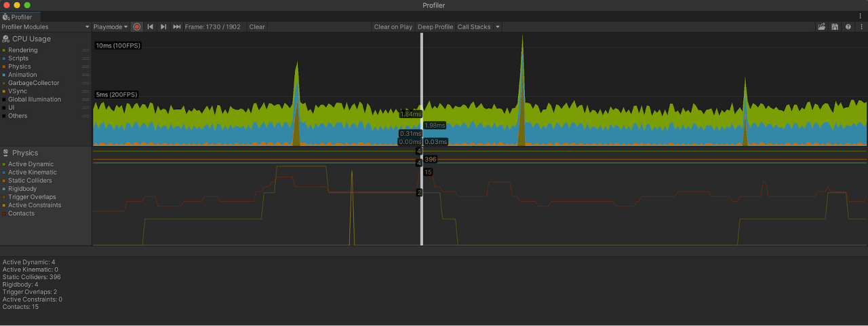
Task: Open the Profiler help icon
Action: pyautogui.click(x=848, y=27)
